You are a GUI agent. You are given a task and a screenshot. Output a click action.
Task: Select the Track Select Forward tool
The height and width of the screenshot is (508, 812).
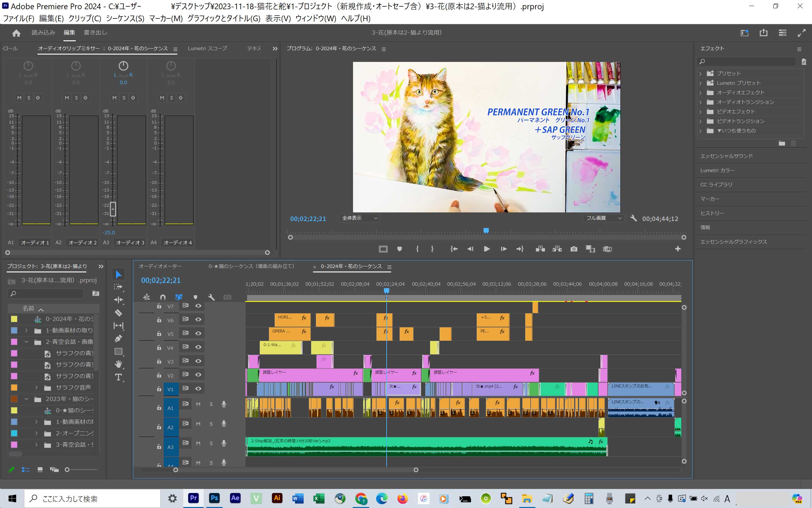(118, 287)
